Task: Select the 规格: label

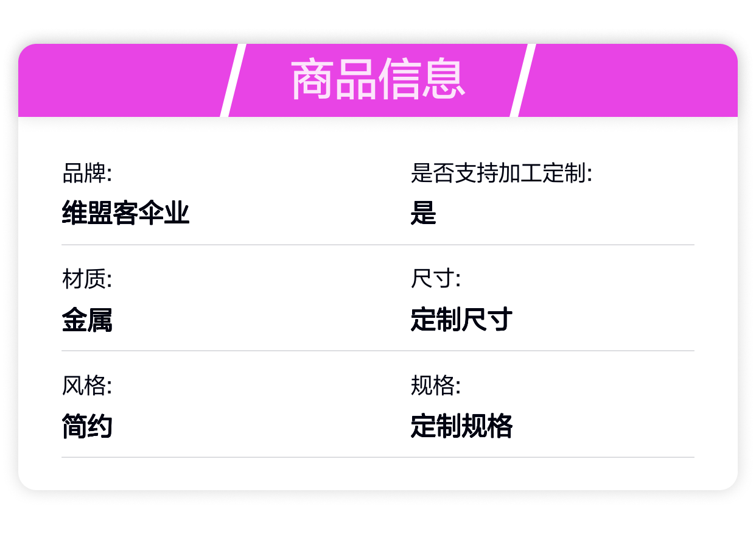Action: [x=436, y=385]
